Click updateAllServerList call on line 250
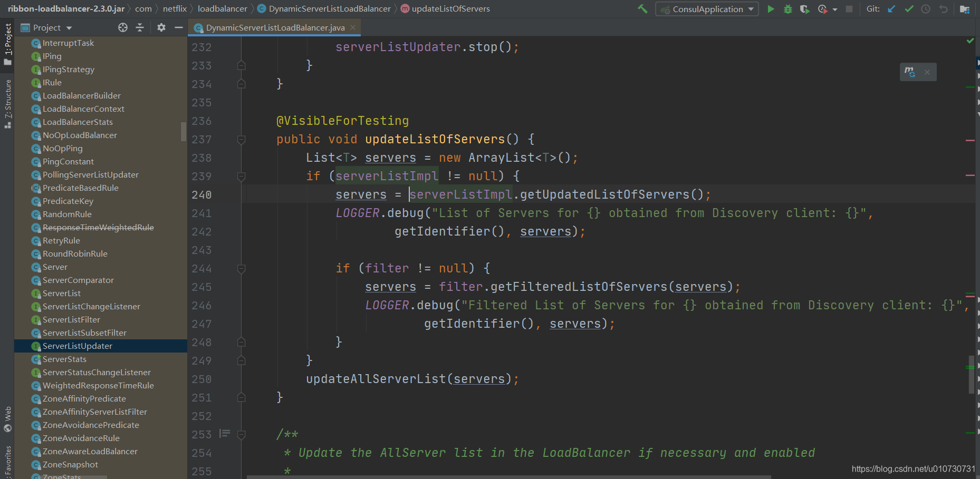Viewport: 980px width, 479px height. coord(376,379)
